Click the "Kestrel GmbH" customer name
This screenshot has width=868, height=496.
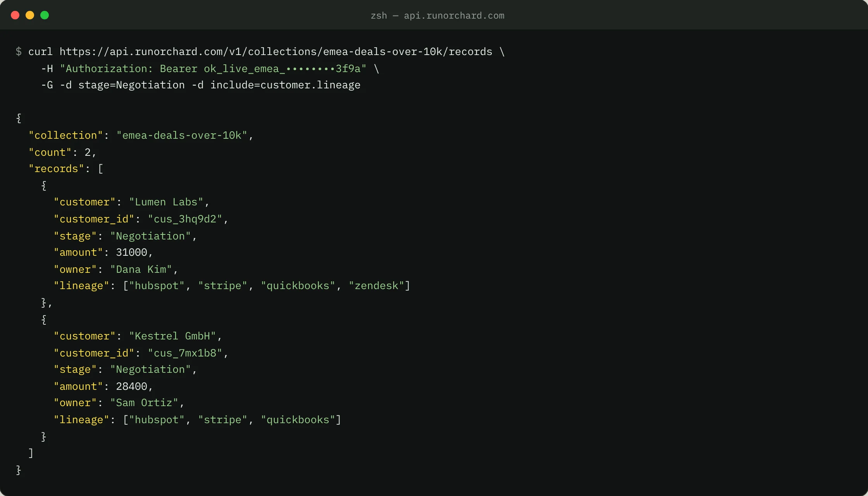(172, 336)
